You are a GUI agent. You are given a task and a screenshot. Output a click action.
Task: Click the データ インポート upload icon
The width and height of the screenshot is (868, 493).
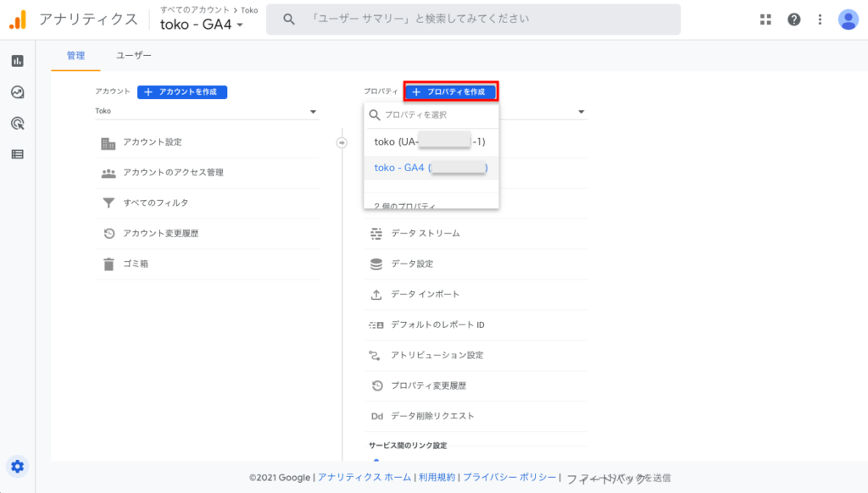(376, 295)
